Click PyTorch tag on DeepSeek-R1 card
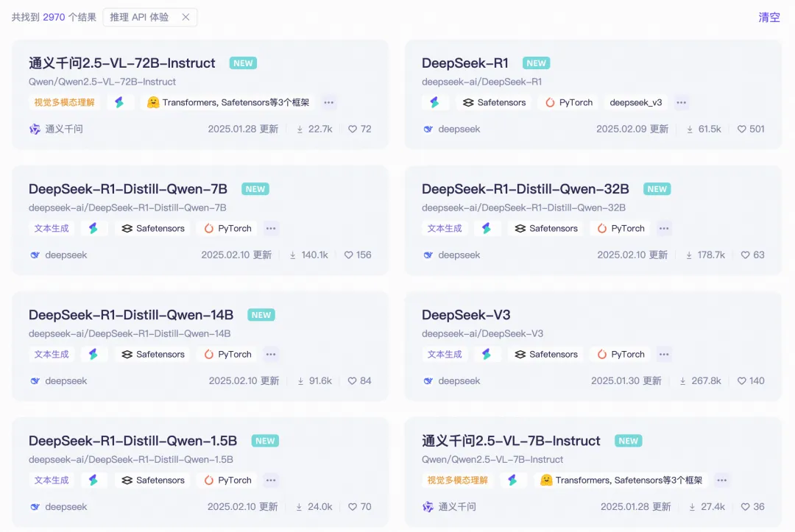 (569, 102)
